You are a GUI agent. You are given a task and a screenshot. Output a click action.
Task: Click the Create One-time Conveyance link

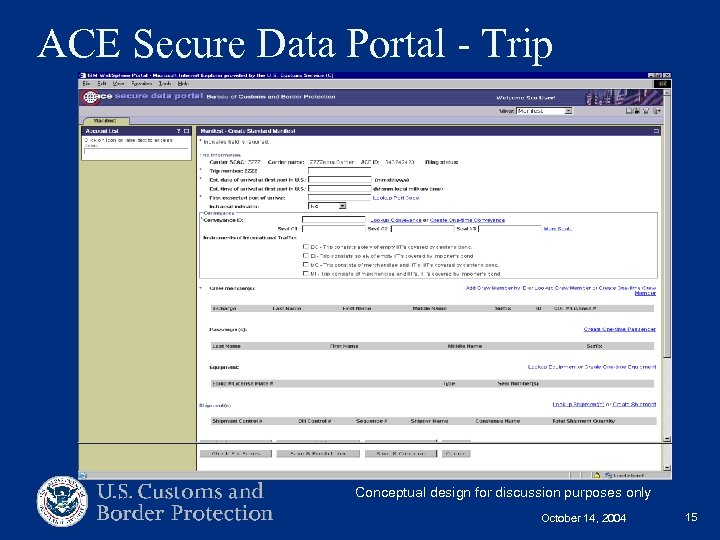tap(467, 220)
